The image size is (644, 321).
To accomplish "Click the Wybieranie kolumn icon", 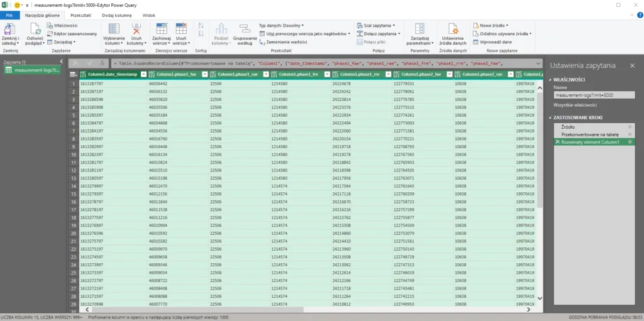I will coord(114,29).
